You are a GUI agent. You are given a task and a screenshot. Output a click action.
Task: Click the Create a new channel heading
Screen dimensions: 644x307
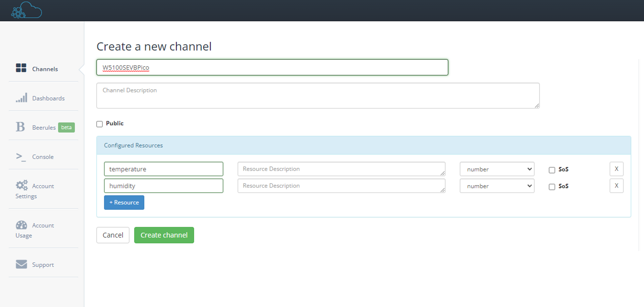154,46
